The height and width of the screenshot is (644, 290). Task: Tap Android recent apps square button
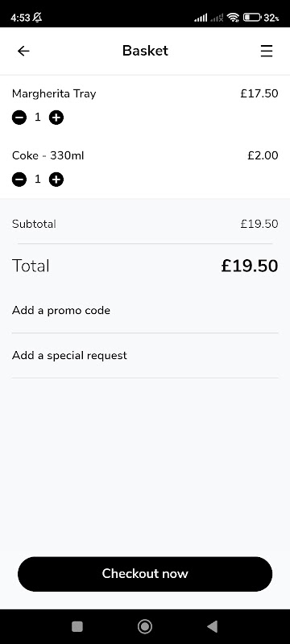[x=77, y=626]
